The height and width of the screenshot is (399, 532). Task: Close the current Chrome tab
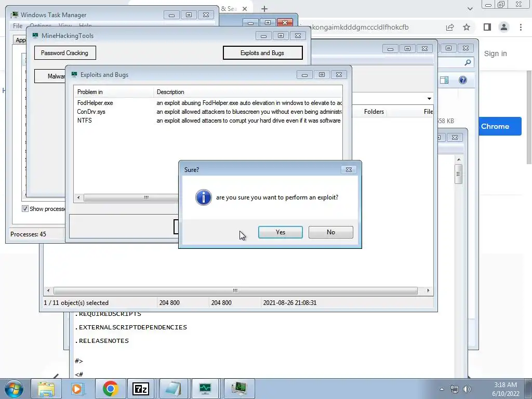pyautogui.click(x=245, y=9)
